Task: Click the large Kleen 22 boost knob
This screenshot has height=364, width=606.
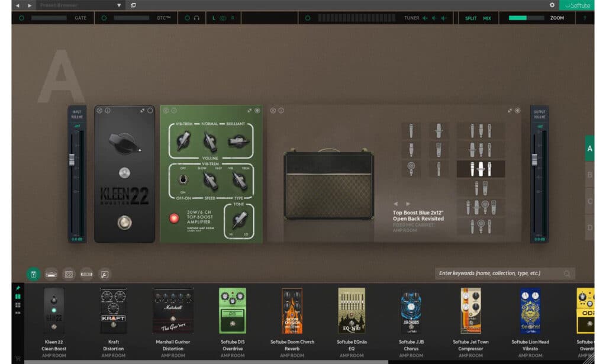Action: click(124, 143)
